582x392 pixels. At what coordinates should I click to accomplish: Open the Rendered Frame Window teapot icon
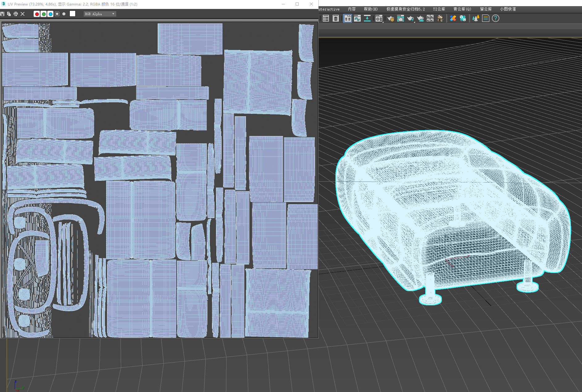tap(401, 19)
